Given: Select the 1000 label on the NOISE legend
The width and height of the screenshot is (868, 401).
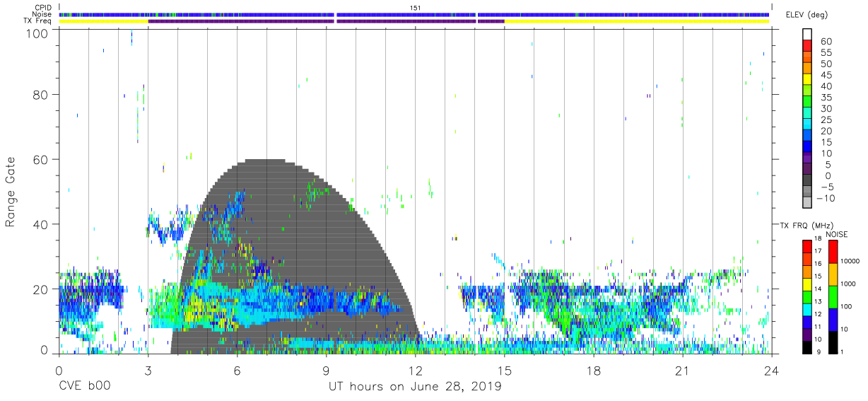Looking at the screenshot, I should 848,284.
